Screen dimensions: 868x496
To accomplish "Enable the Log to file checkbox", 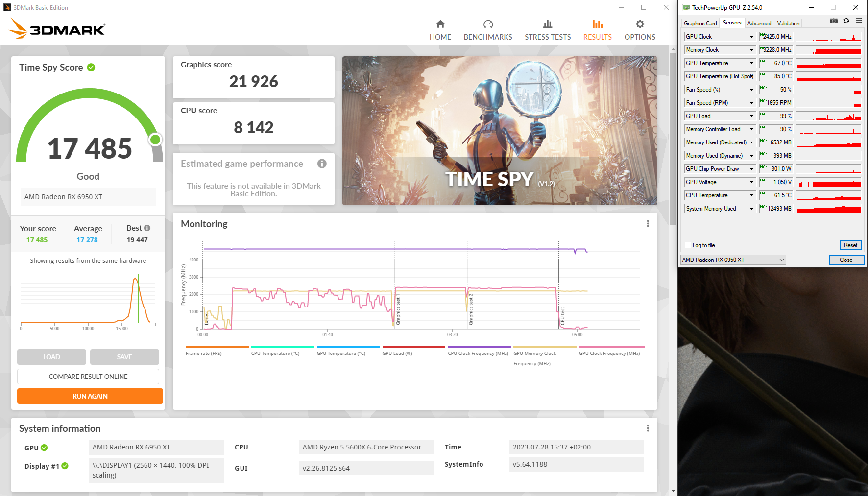I will pos(688,245).
